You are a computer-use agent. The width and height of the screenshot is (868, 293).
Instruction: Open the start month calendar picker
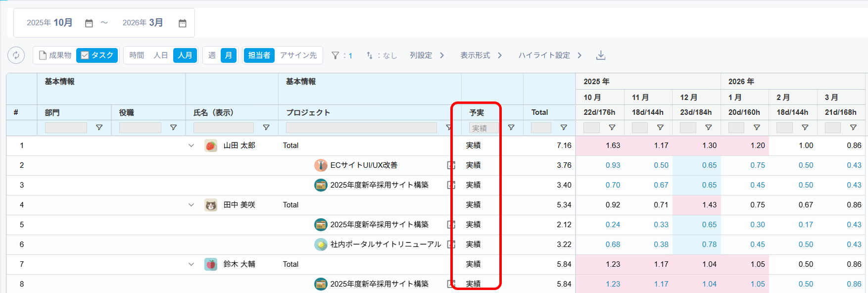(x=89, y=23)
